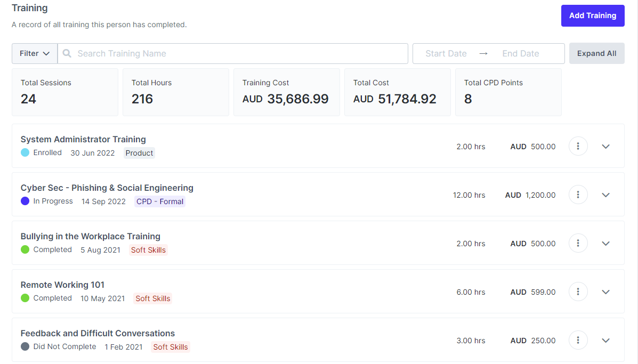Select the Total CPD Points card
This screenshot has height=364, width=638.
tap(508, 92)
